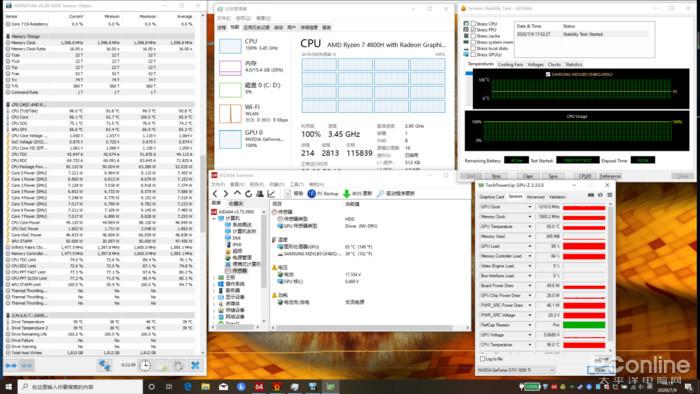Screen dimensions: 700x394
Task: Click the GPU-Z refresh icon
Action: (600, 195)
